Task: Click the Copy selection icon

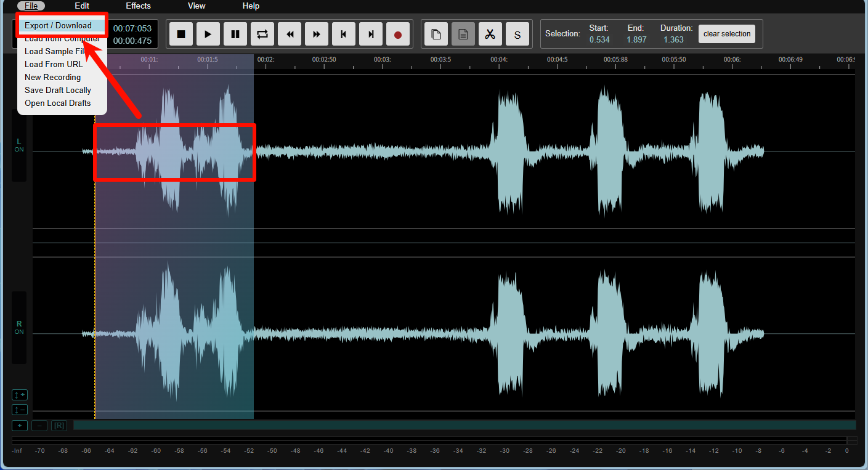Action: [x=436, y=34]
